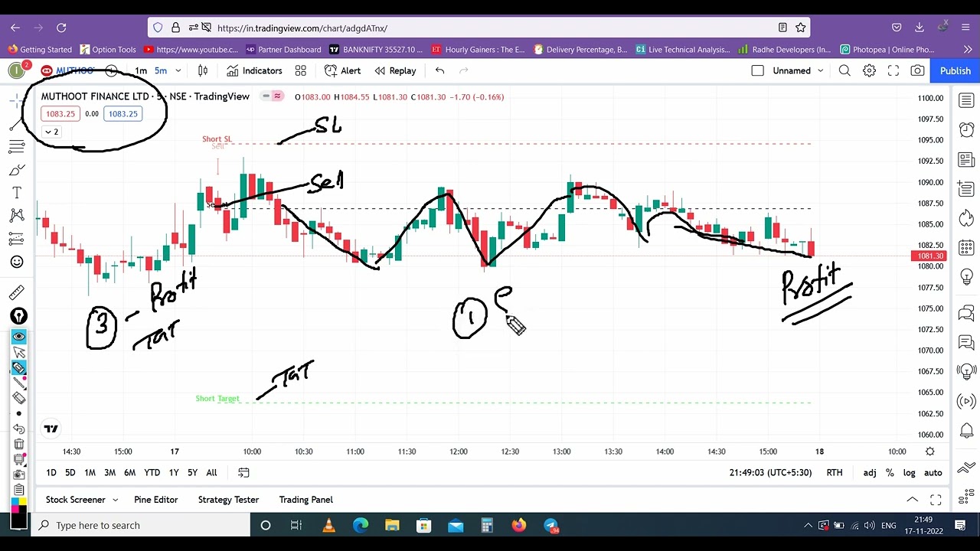The image size is (980, 551).
Task: Open price scale settings gear
Action: click(x=929, y=452)
